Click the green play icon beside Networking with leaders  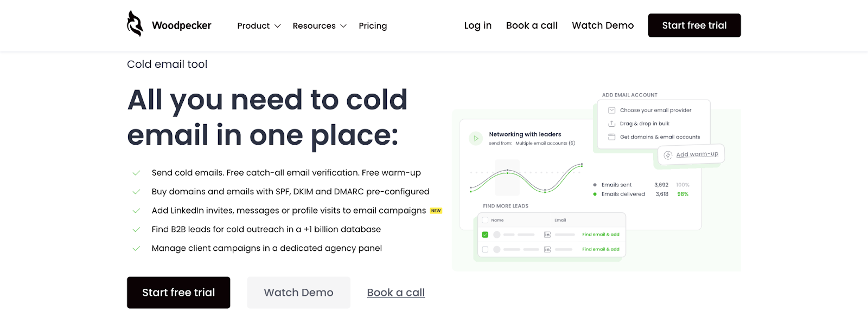click(476, 139)
